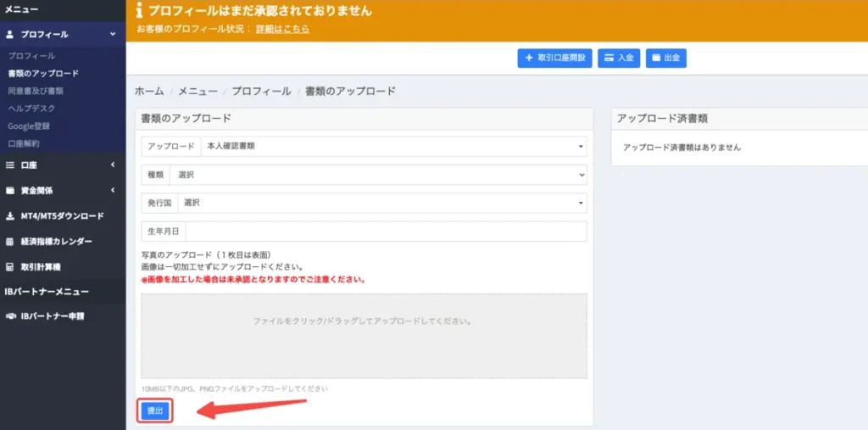Screen dimensions: 868x430
Task: Click the プロフィールはまだ承認されておりません banner text
Action: point(261,10)
